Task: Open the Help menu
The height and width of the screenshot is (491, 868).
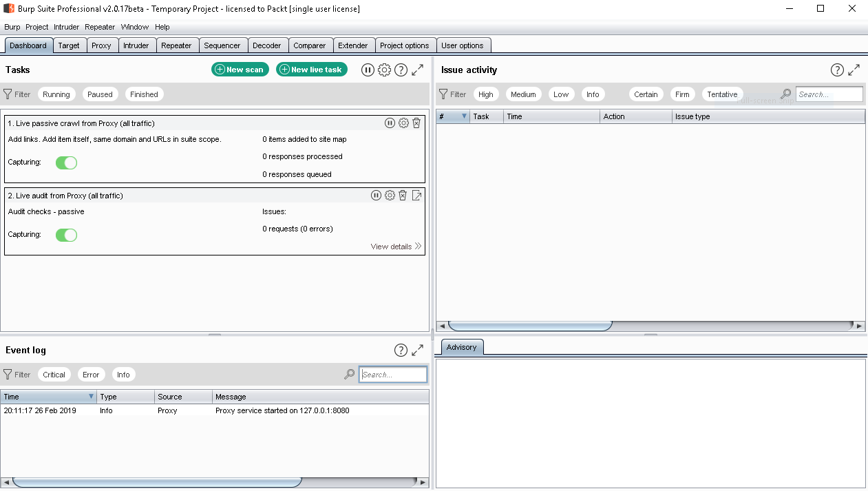Action: (162, 27)
